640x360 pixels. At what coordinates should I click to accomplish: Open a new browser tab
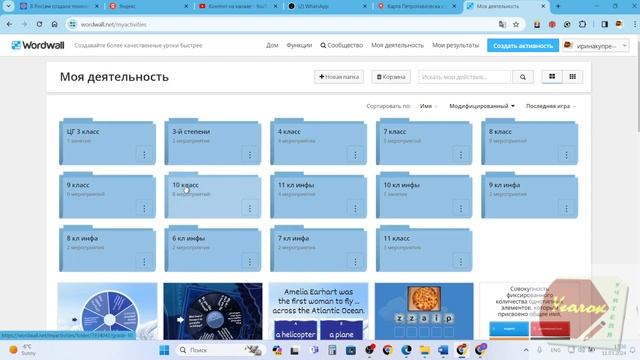point(558,6)
